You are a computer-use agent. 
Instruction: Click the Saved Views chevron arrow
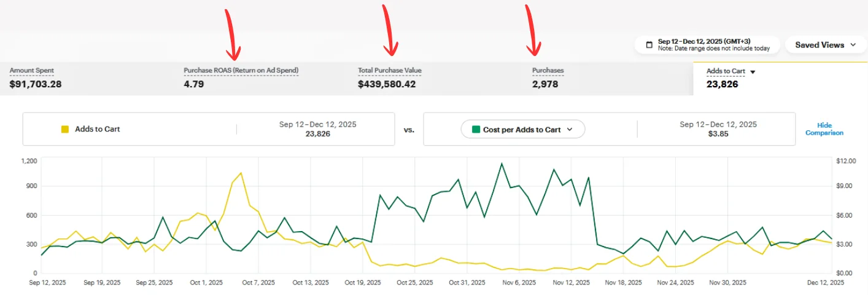pos(853,45)
